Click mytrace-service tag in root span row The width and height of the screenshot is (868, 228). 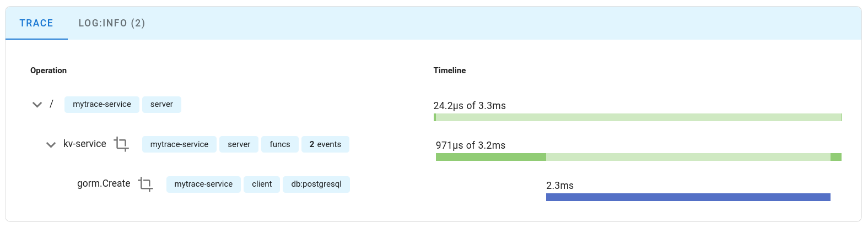[102, 104]
